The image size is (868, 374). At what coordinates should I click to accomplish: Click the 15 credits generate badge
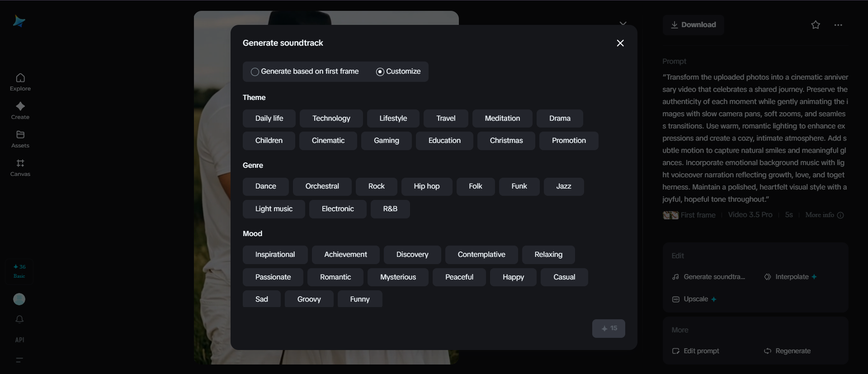609,328
